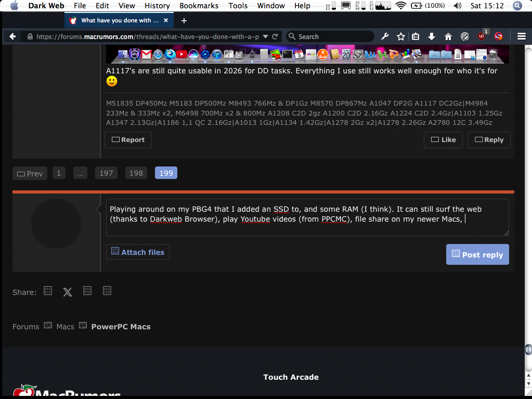Click the globe extension icon in toolbar

[464, 36]
